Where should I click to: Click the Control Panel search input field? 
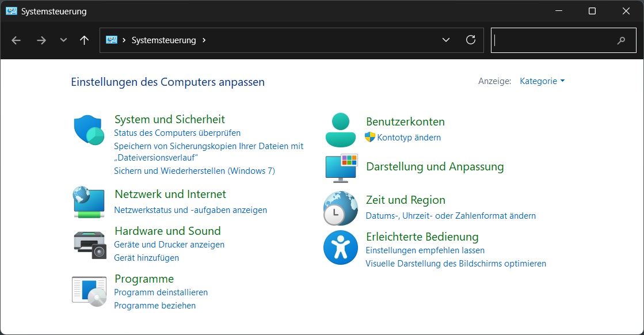click(554, 40)
